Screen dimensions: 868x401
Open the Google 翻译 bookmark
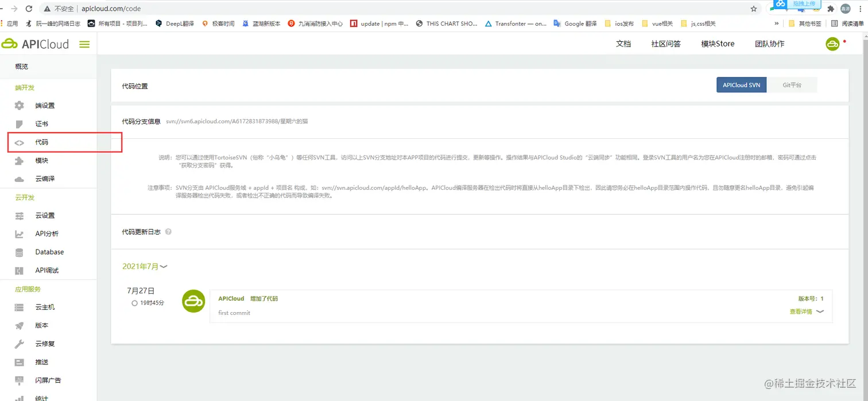575,24
